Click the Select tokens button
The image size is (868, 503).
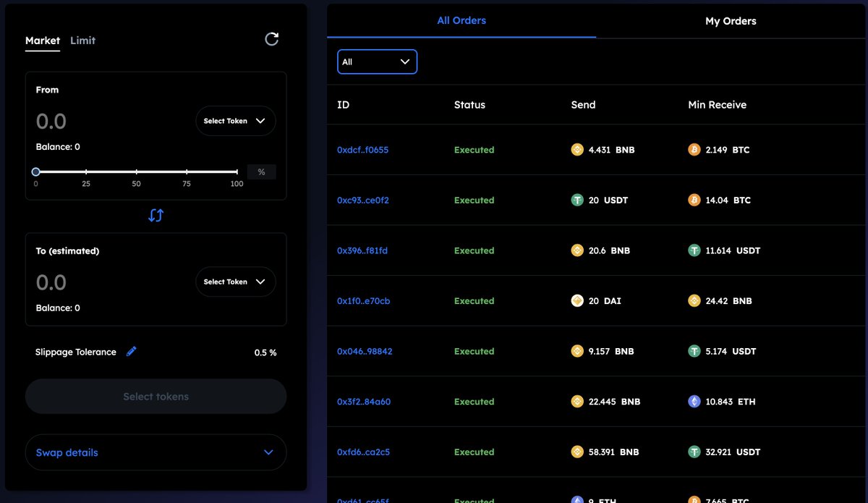[156, 396]
